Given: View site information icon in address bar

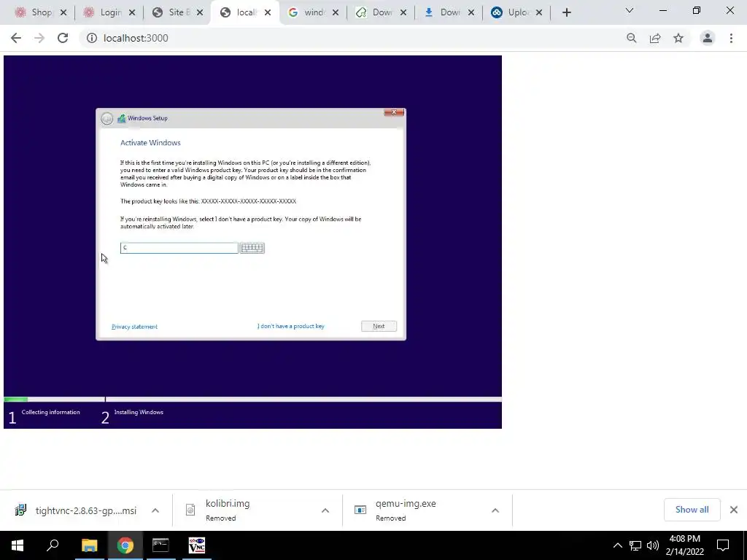Looking at the screenshot, I should (x=91, y=38).
